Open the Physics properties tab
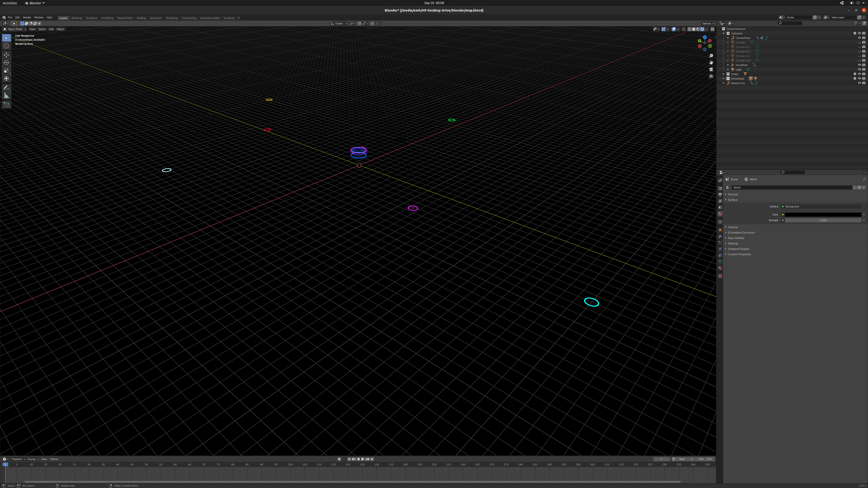 [720, 249]
